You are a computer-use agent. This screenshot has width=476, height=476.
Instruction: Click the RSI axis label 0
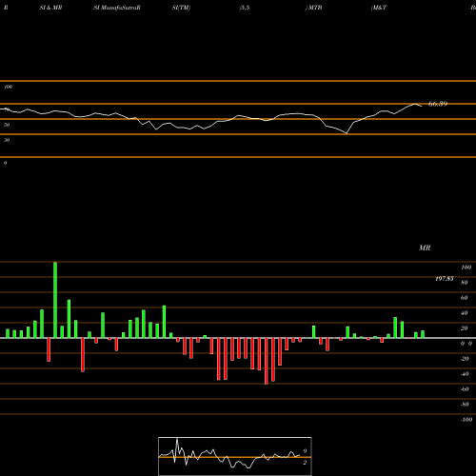5,163
